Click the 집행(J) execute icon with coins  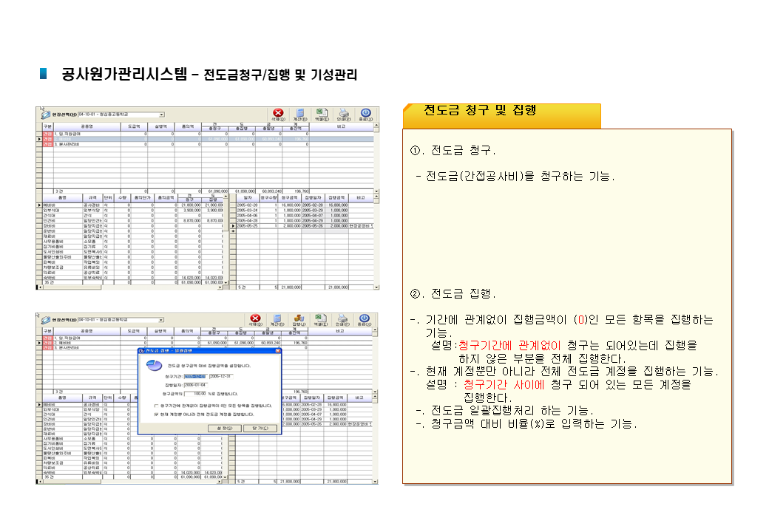(299, 319)
